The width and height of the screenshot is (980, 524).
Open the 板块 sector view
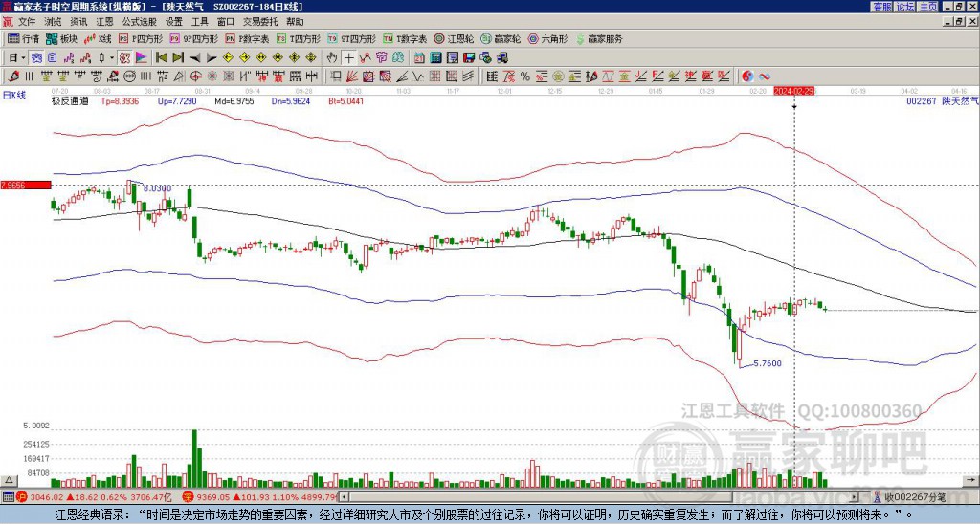coord(62,38)
